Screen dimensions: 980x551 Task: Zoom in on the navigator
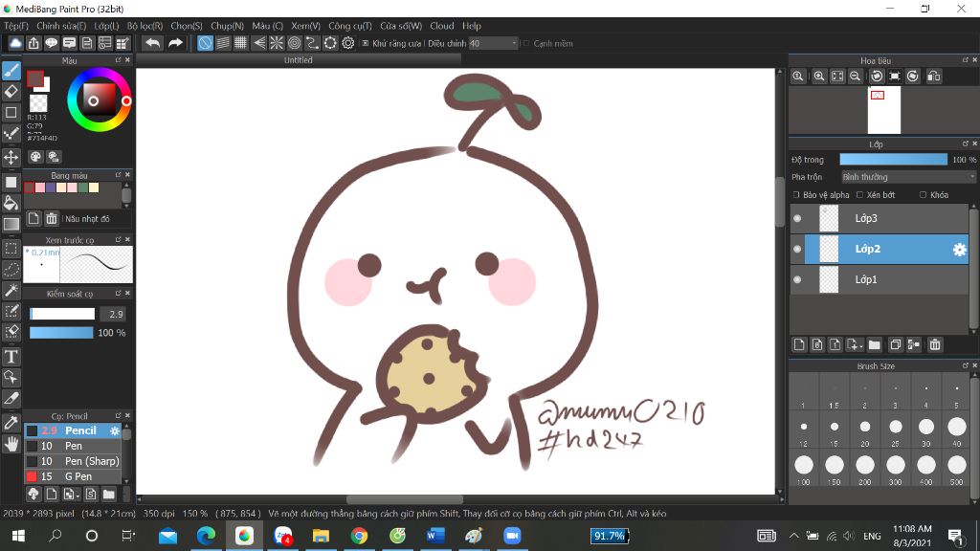[x=819, y=77]
